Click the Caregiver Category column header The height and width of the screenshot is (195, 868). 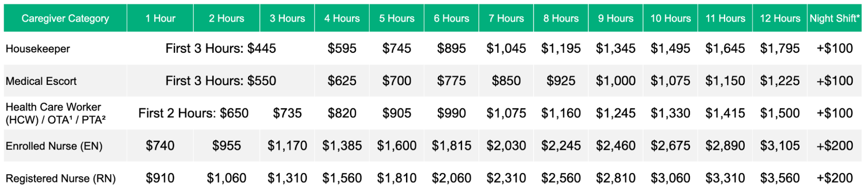click(65, 19)
